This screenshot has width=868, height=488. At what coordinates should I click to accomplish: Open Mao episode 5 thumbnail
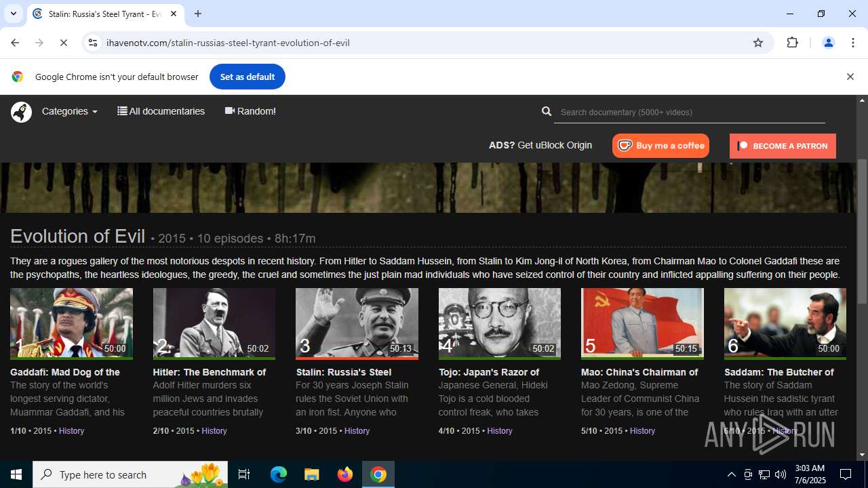point(642,323)
